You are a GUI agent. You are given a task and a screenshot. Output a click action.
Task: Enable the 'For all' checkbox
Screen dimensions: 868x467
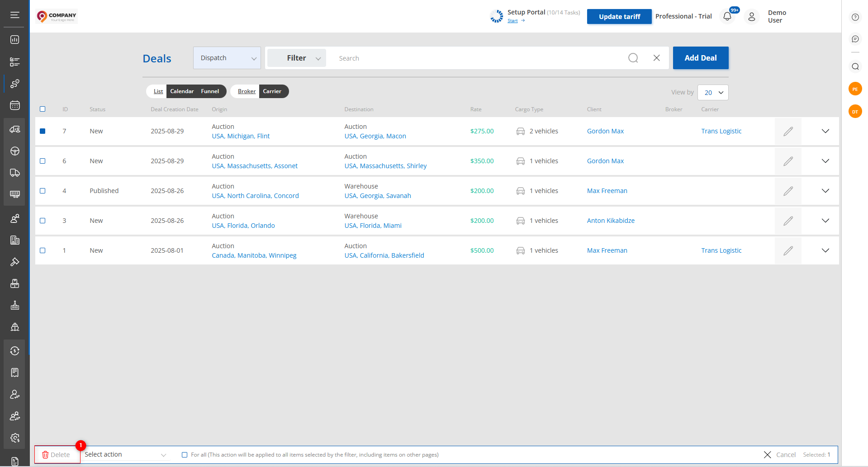click(x=185, y=455)
